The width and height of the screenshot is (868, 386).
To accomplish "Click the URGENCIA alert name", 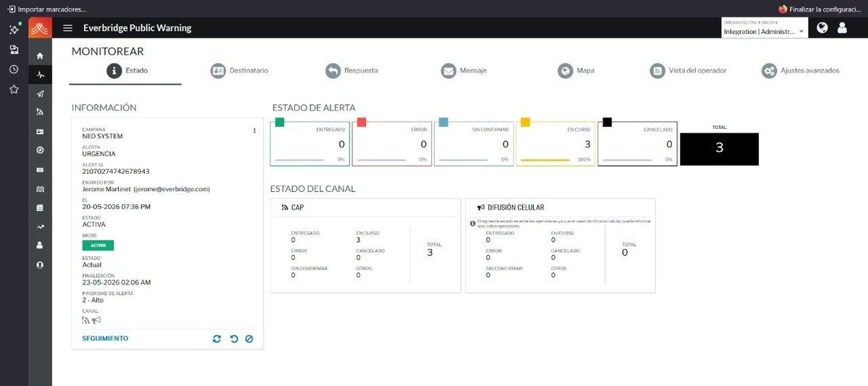I will (98, 154).
